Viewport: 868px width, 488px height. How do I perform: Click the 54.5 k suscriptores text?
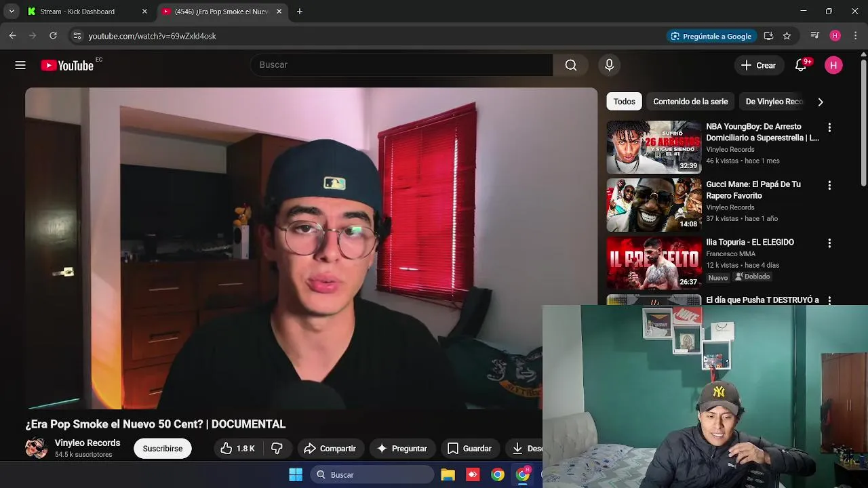83,455
